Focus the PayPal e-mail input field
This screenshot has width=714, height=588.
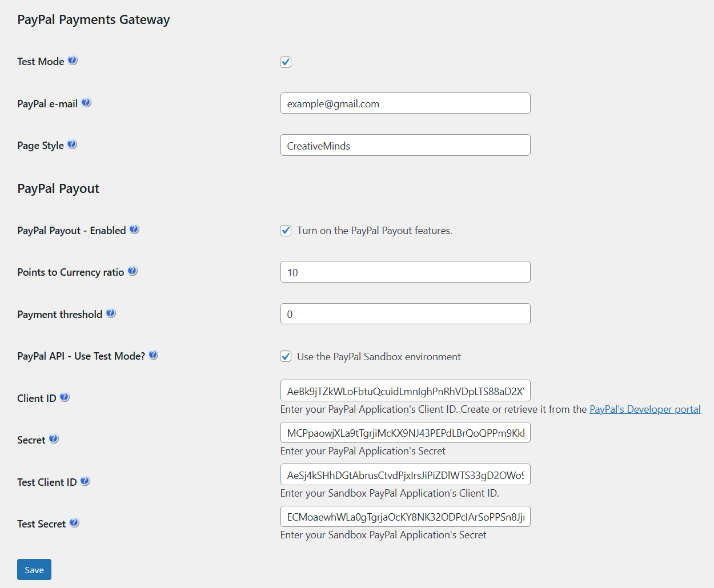coord(406,103)
